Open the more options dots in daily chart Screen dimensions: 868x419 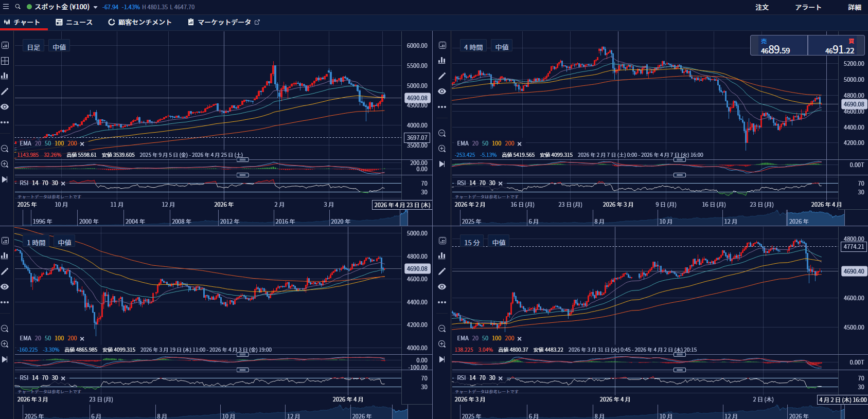5,122
